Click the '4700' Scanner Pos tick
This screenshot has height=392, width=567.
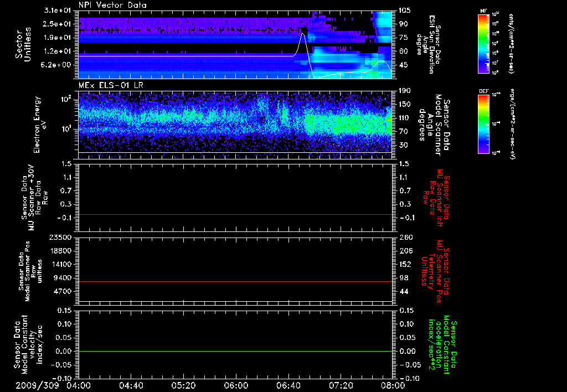[63, 291]
